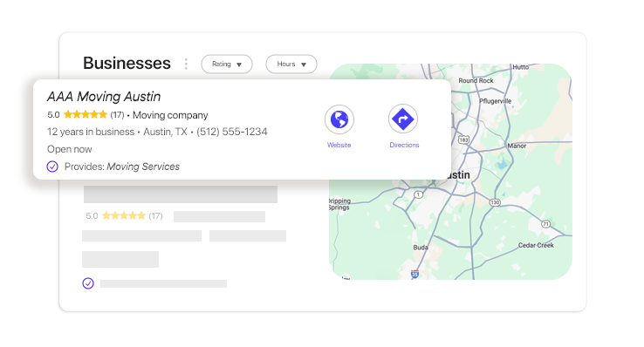
Task: Click Manor on the map
Action: (517, 146)
